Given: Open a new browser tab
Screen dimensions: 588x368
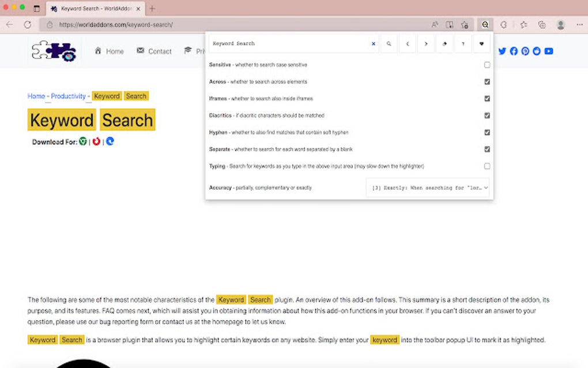Looking at the screenshot, I should pyautogui.click(x=152, y=9).
